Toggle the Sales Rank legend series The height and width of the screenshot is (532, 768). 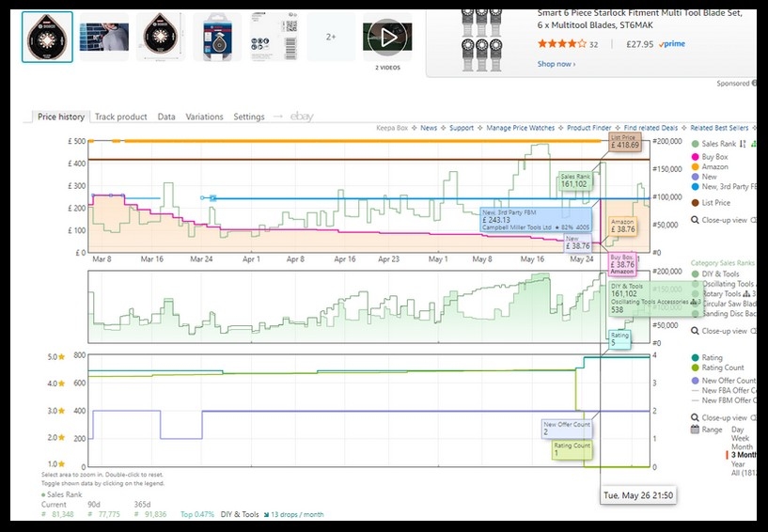pos(713,144)
